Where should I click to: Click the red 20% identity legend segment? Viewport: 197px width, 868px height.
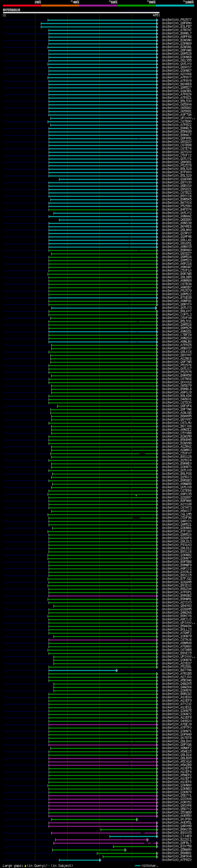[x=22, y=6]
